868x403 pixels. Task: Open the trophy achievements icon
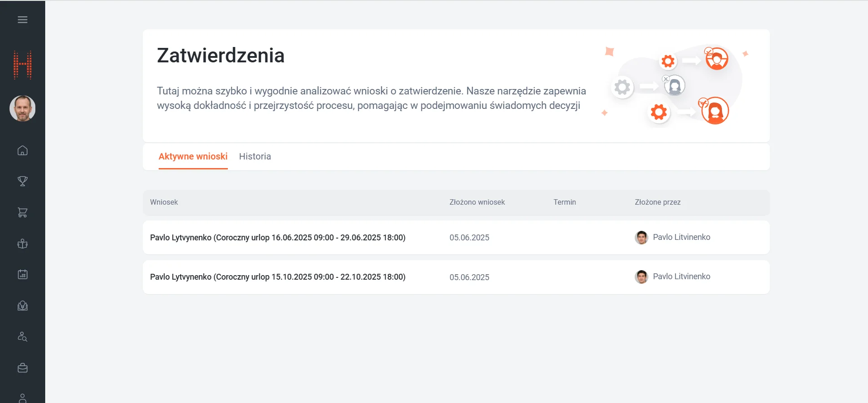coord(23,181)
